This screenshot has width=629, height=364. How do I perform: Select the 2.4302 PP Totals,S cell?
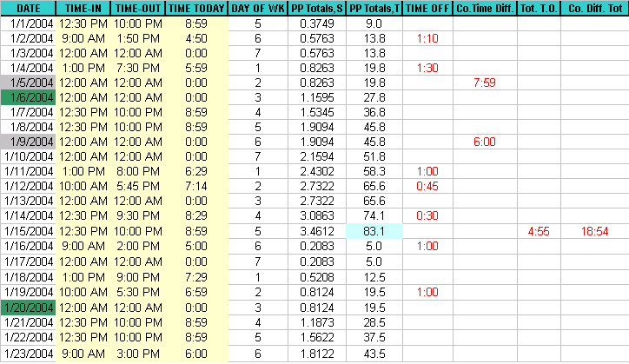(x=317, y=171)
